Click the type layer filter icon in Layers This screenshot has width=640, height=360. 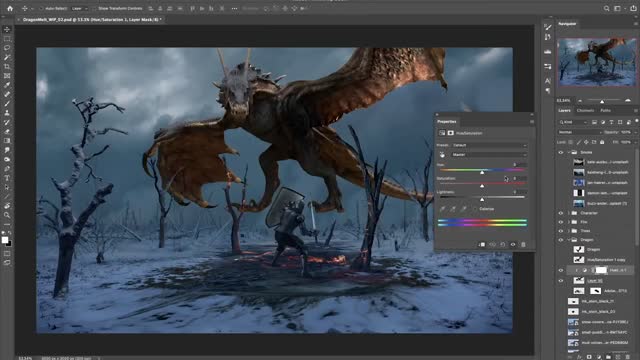pos(611,122)
